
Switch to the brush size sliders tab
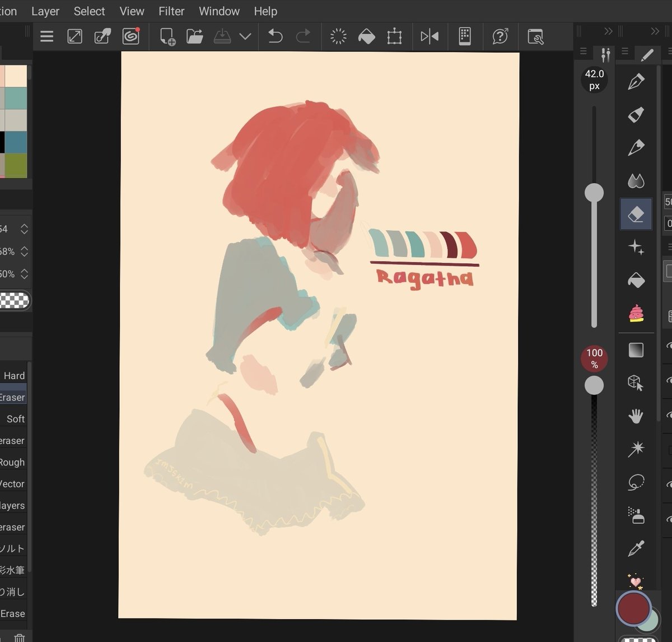pos(605,54)
